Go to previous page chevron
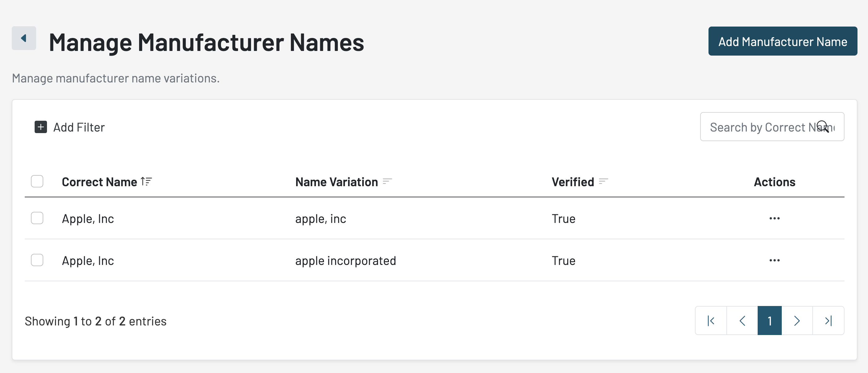The height and width of the screenshot is (373, 868). click(742, 321)
